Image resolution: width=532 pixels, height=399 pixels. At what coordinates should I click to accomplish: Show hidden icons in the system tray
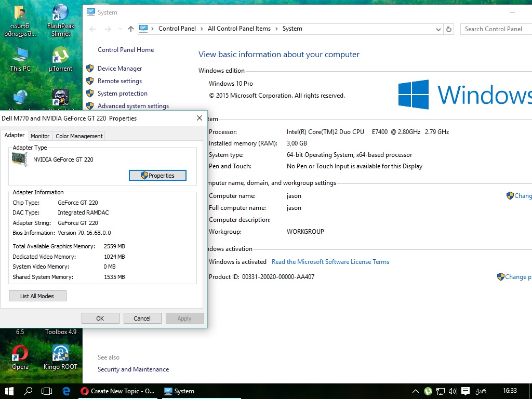(416, 391)
